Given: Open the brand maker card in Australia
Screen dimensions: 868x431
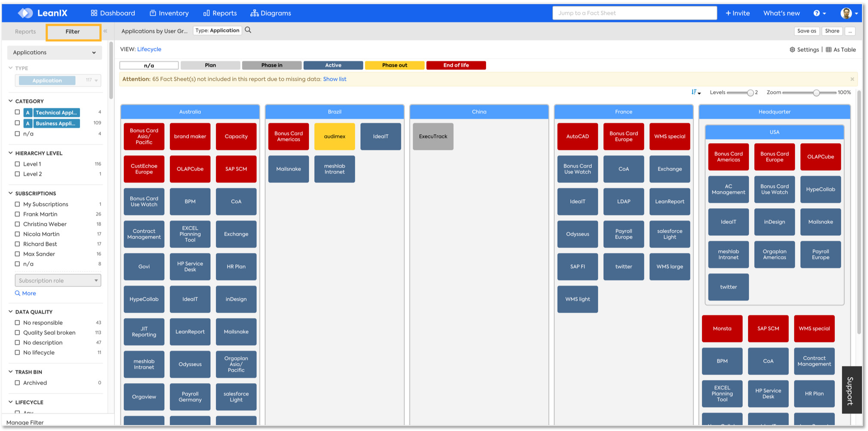Looking at the screenshot, I should pos(190,136).
